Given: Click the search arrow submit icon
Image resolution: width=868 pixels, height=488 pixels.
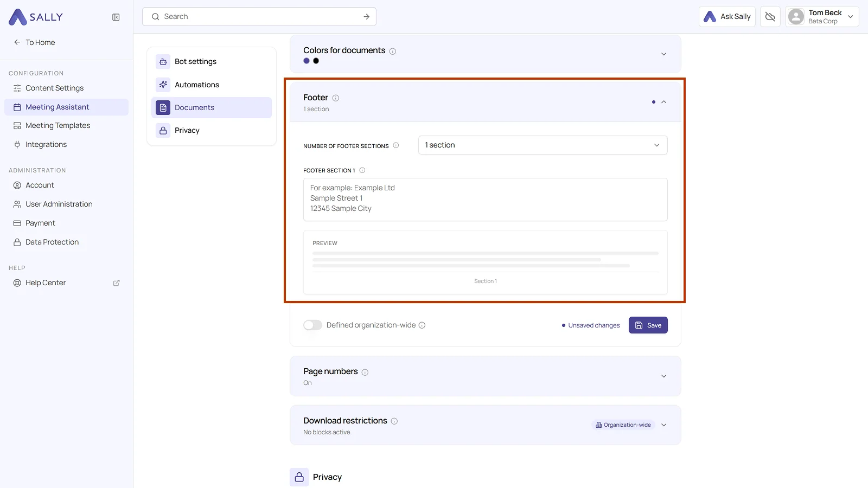Looking at the screenshot, I should click(367, 17).
